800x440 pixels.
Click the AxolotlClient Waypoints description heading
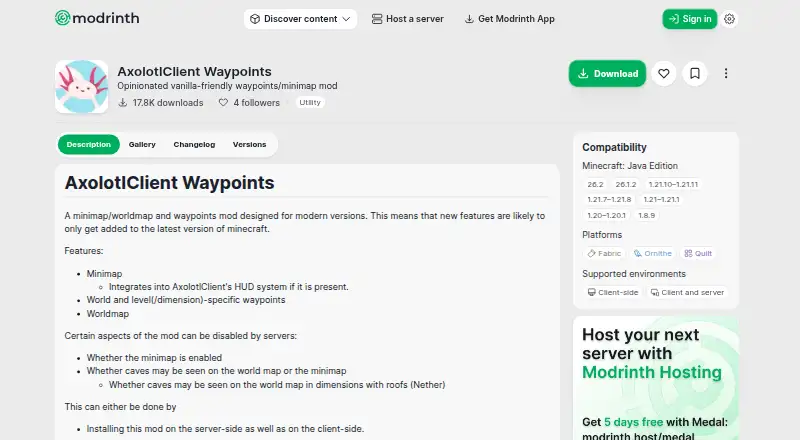coord(169,183)
